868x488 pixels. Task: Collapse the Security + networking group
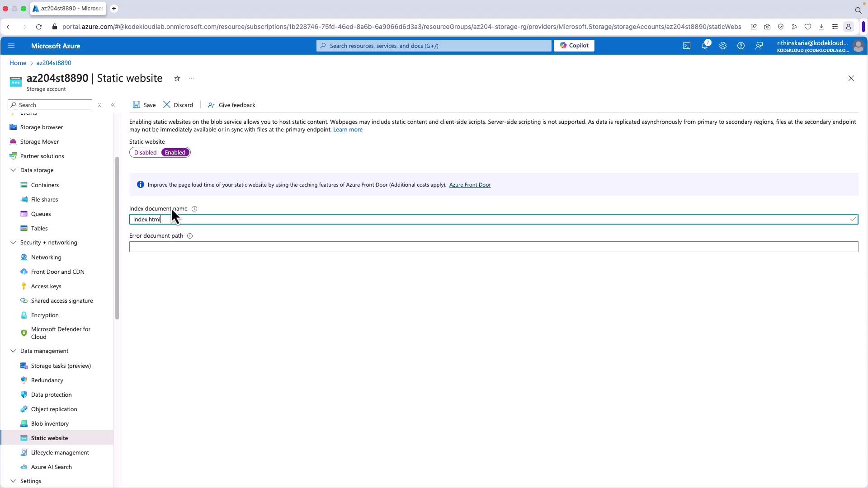point(13,243)
